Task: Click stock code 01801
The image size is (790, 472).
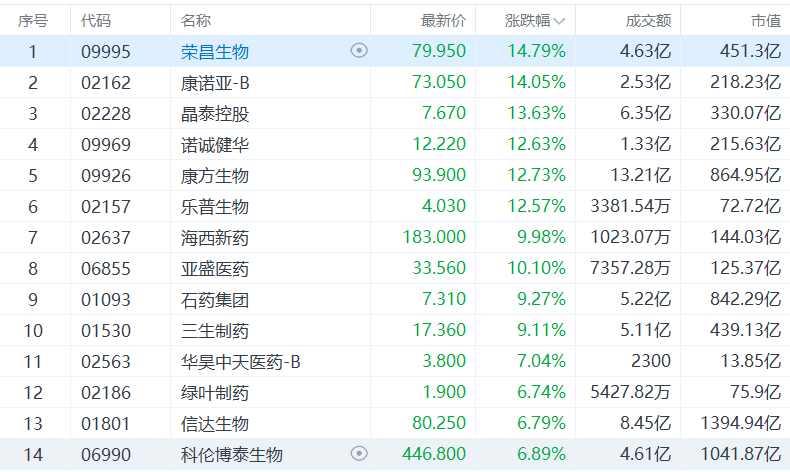Action: click(106, 424)
